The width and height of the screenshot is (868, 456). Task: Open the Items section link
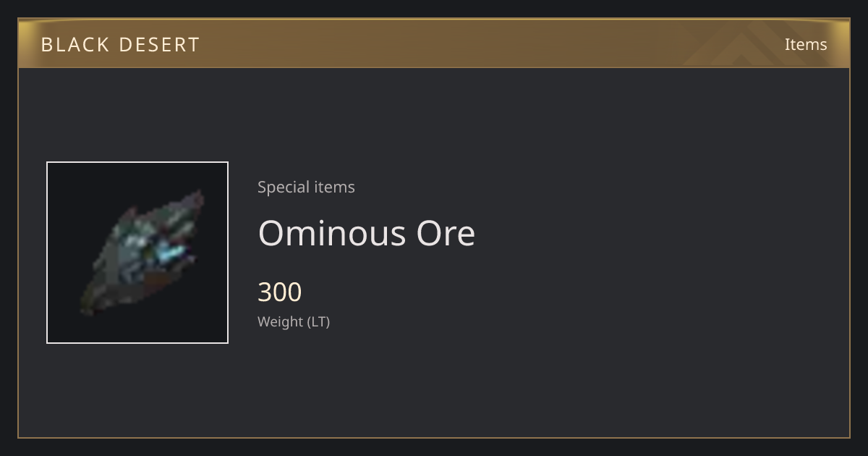coord(806,44)
